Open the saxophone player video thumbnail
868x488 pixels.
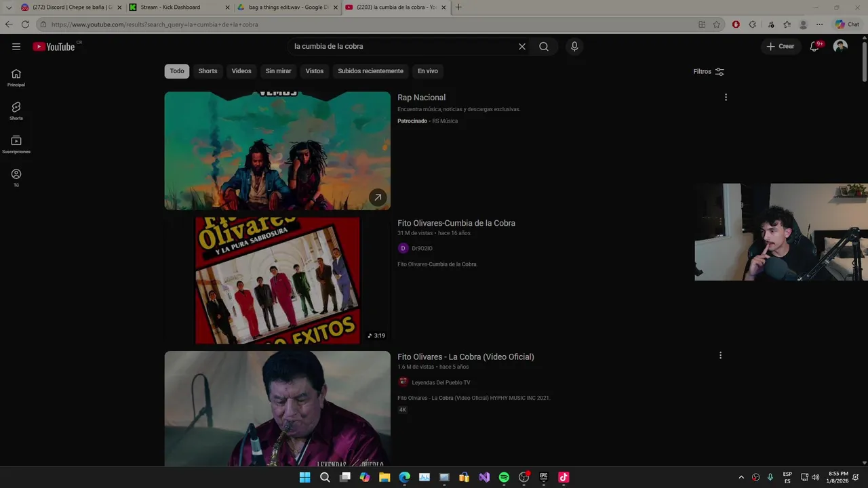[277, 408]
